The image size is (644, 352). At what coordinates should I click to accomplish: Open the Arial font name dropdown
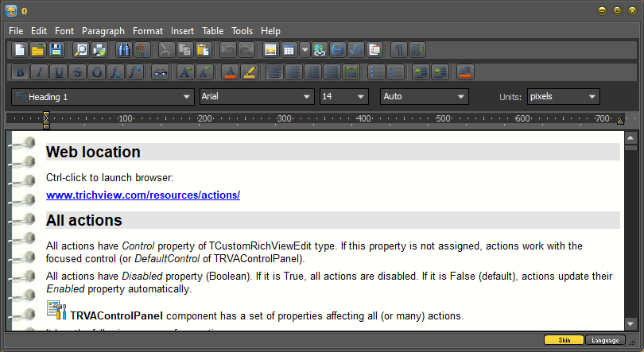click(307, 97)
